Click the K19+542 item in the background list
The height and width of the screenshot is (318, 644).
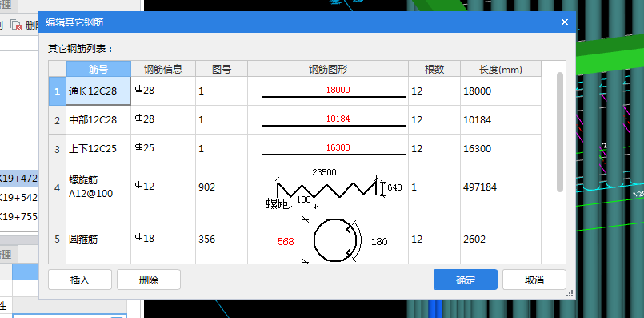tap(18, 198)
